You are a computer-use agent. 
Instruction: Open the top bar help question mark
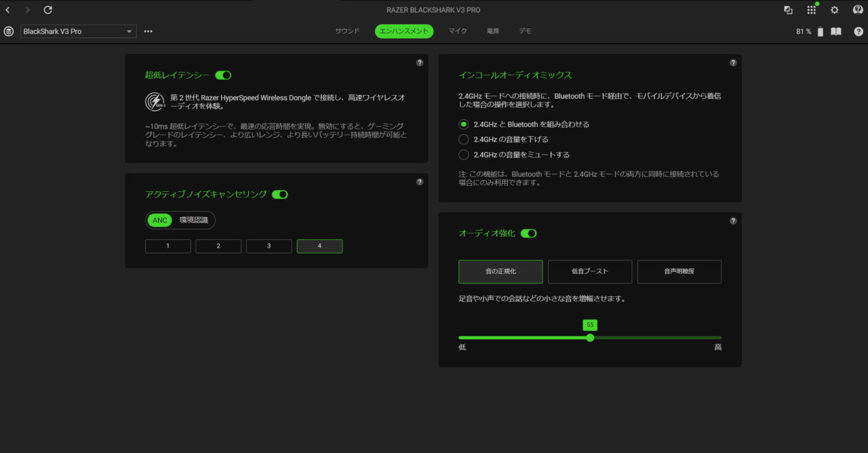pyautogui.click(x=859, y=31)
